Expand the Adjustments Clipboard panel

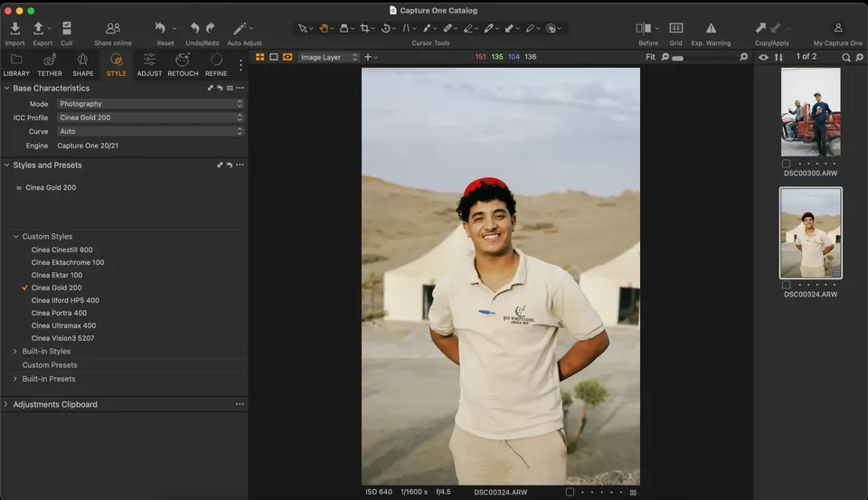click(6, 404)
